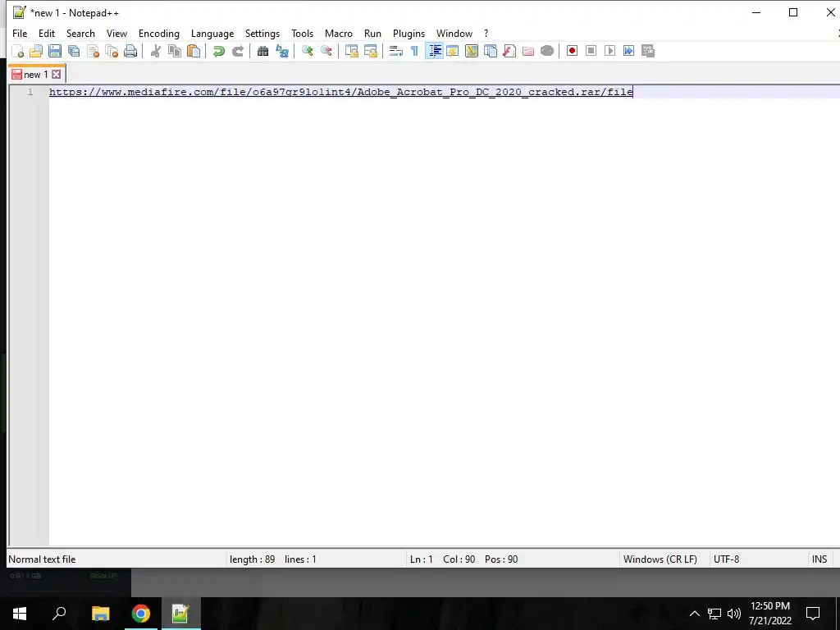Screen dimensions: 840x630
Task: Open the User Defined Language icon
Action: point(453,51)
